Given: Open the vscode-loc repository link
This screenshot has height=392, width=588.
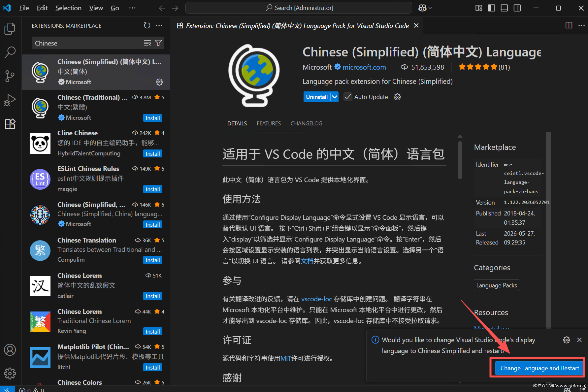Looking at the screenshot, I should tap(316, 299).
